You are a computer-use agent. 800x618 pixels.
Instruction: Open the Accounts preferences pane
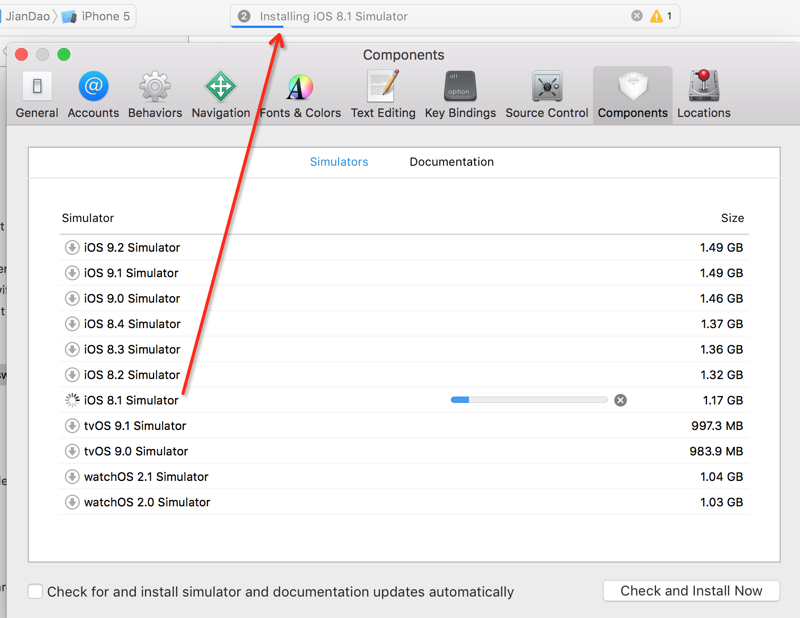pyautogui.click(x=93, y=95)
